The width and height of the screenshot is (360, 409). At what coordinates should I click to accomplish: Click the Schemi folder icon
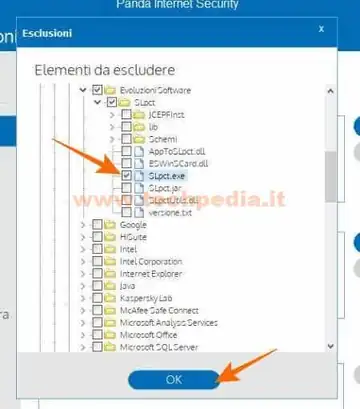pyautogui.click(x=139, y=139)
